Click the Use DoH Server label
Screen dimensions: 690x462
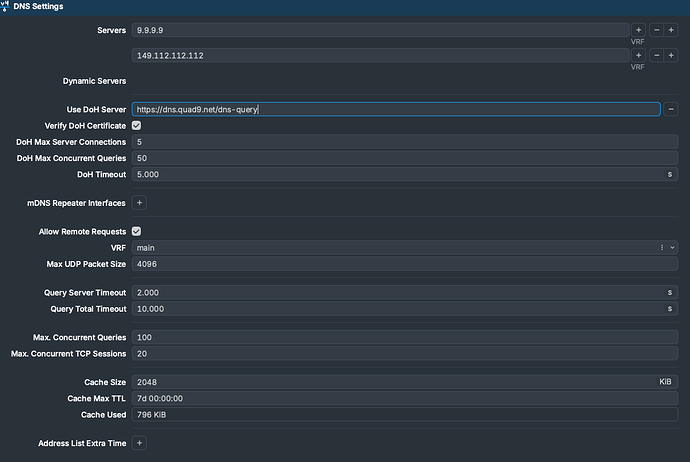click(x=96, y=110)
